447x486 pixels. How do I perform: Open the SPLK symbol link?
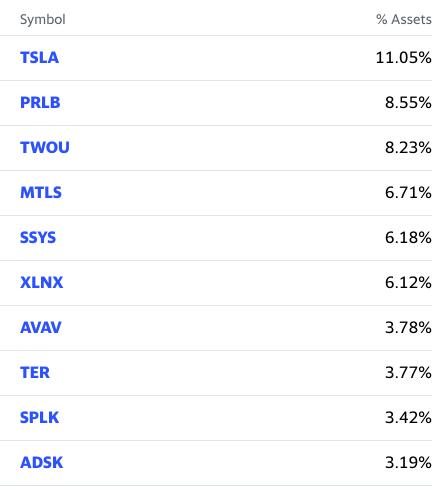pyautogui.click(x=39, y=418)
